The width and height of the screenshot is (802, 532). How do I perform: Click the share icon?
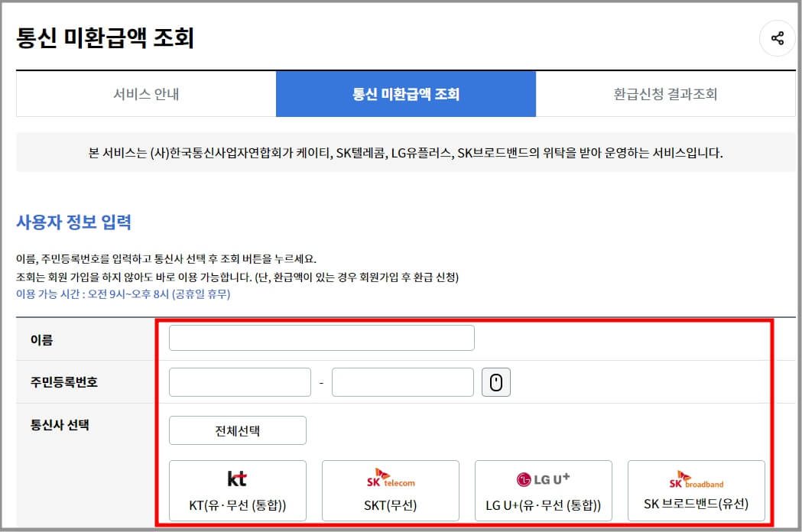(777, 37)
